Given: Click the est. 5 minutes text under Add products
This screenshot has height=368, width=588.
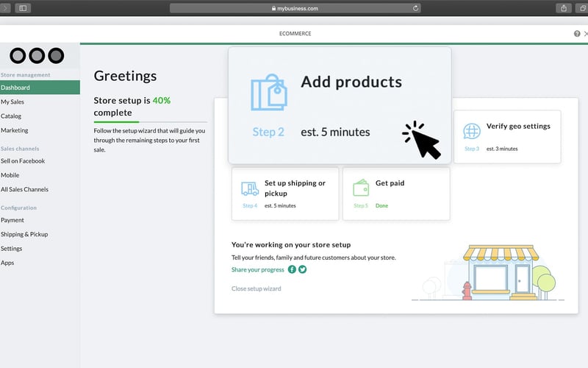Looking at the screenshot, I should point(335,132).
